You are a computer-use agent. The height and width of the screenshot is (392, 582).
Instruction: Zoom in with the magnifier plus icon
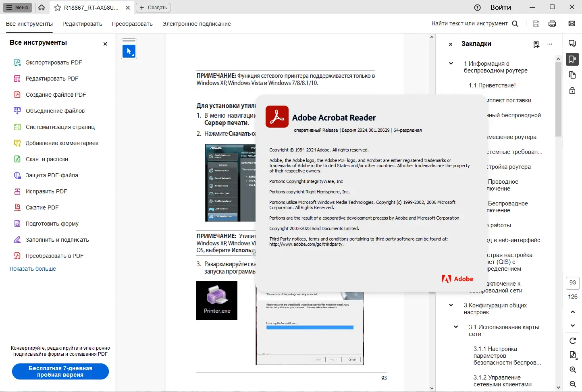click(573, 370)
